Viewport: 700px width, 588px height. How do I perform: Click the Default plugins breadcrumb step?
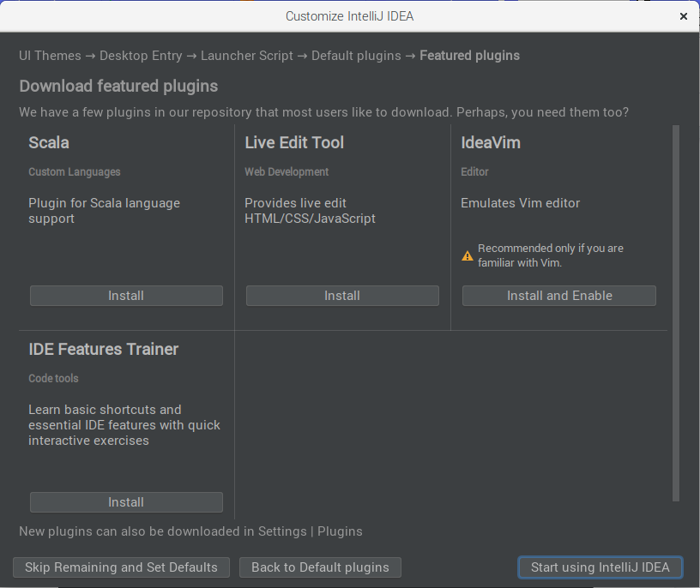pyautogui.click(x=356, y=56)
